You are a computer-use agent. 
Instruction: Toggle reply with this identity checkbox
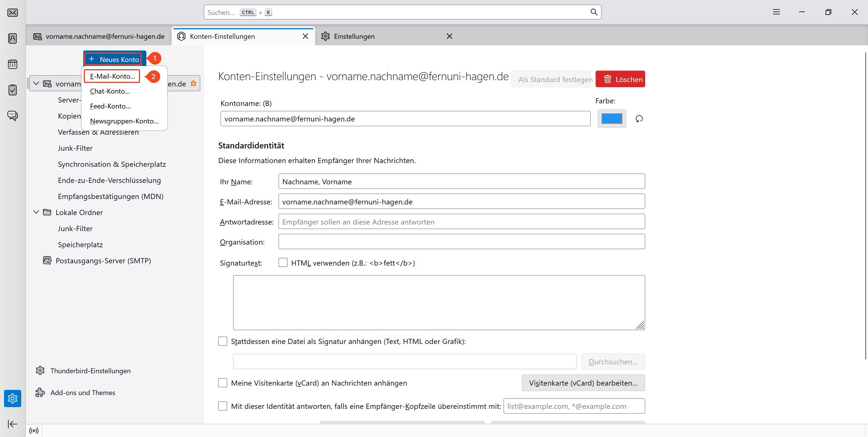(x=223, y=406)
